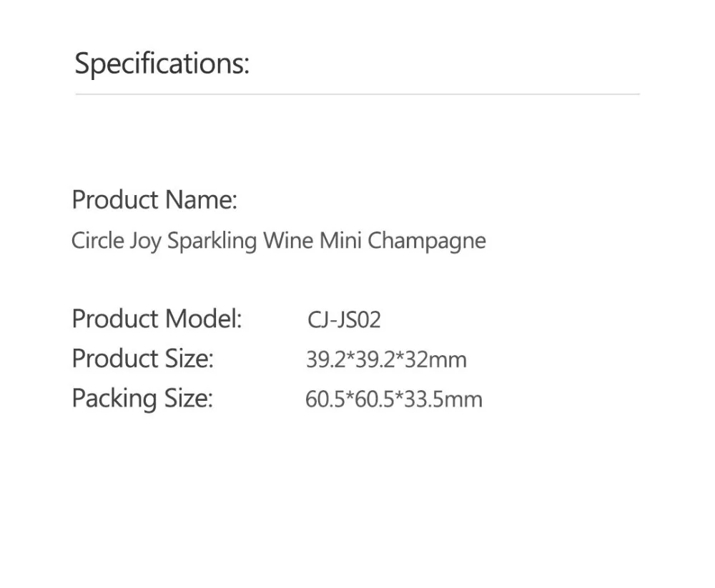Click the Specifications heading
The image size is (715, 588).
click(x=162, y=63)
